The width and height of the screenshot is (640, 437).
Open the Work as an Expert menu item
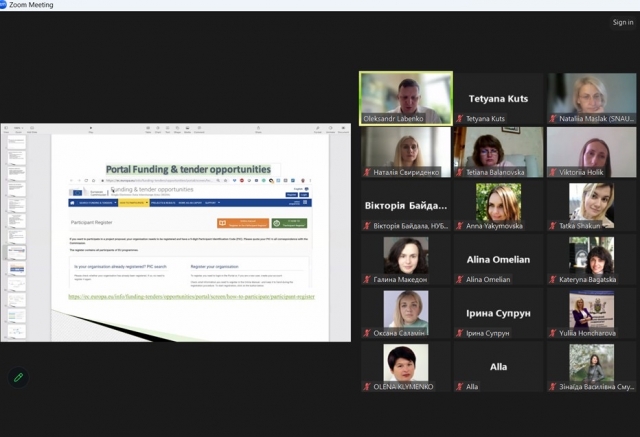[190, 203]
